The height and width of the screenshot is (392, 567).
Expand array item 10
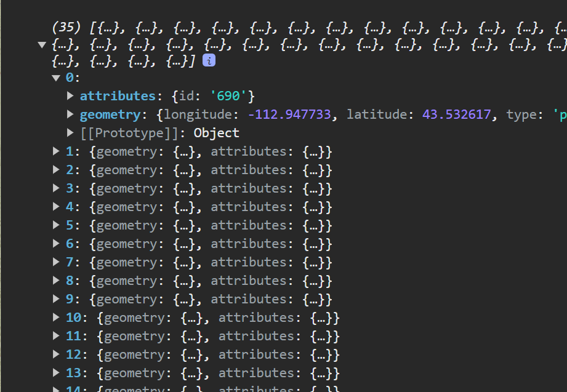(x=57, y=318)
